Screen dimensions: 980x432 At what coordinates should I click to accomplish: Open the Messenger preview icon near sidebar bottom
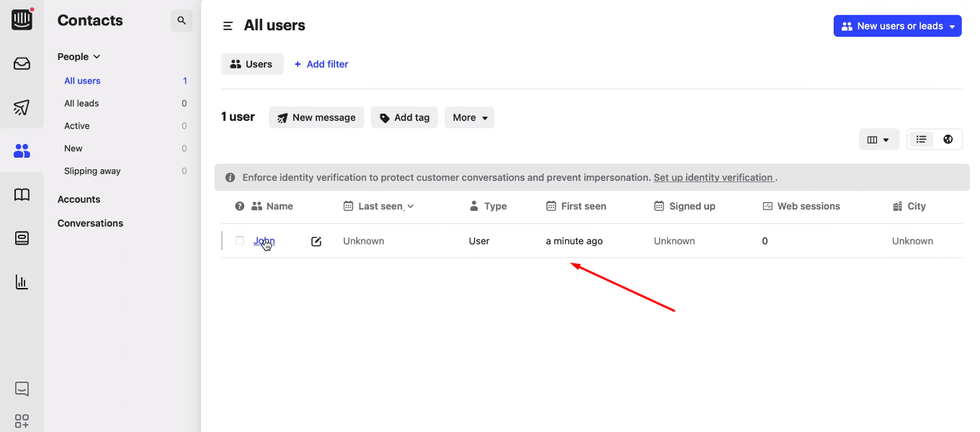coord(22,388)
